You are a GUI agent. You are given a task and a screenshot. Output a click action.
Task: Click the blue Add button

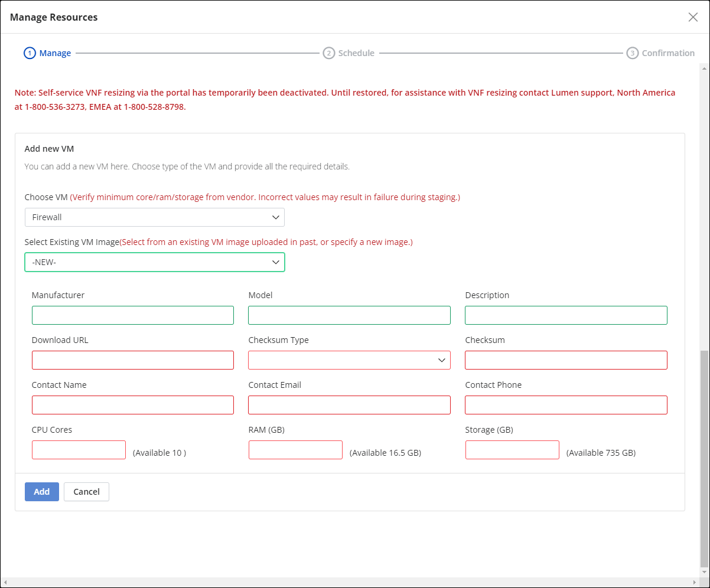pos(42,492)
